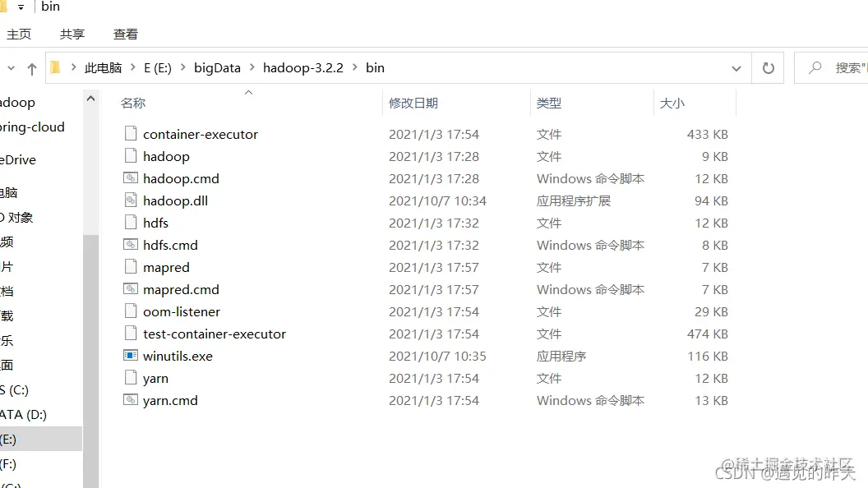Open the 主页 ribbon tab
Image resolution: width=868 pixels, height=488 pixels.
19,35
